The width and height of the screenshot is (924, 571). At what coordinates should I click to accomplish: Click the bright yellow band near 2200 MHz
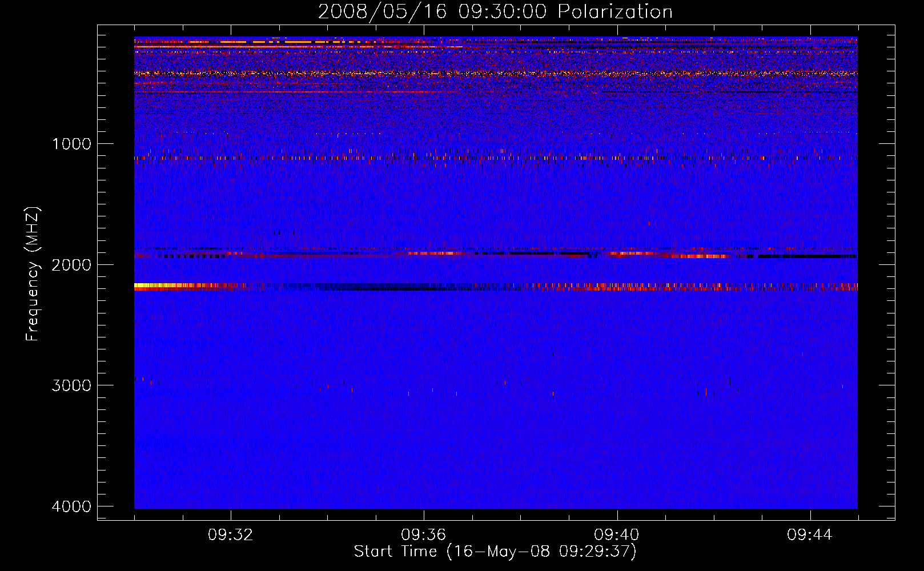pos(171,285)
